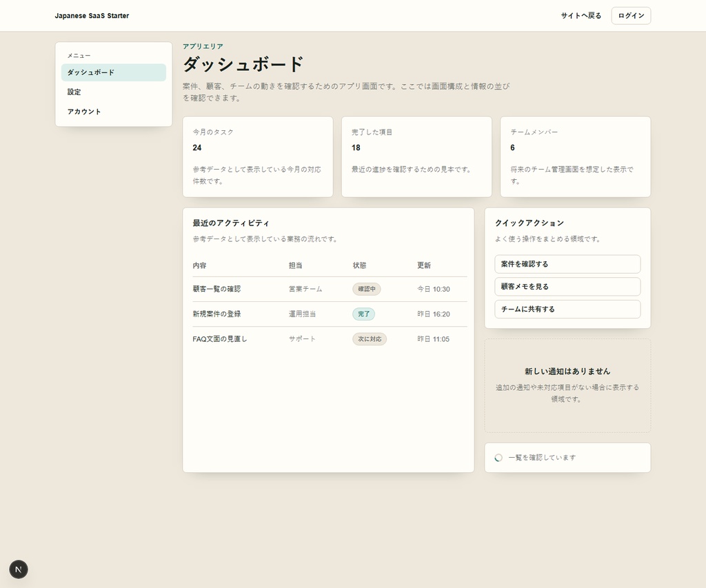Click the 内容 column header
706x588 pixels.
(x=199, y=265)
